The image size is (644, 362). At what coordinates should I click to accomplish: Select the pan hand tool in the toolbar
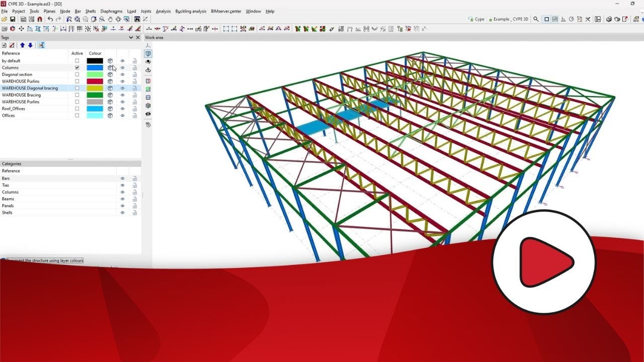[110, 19]
